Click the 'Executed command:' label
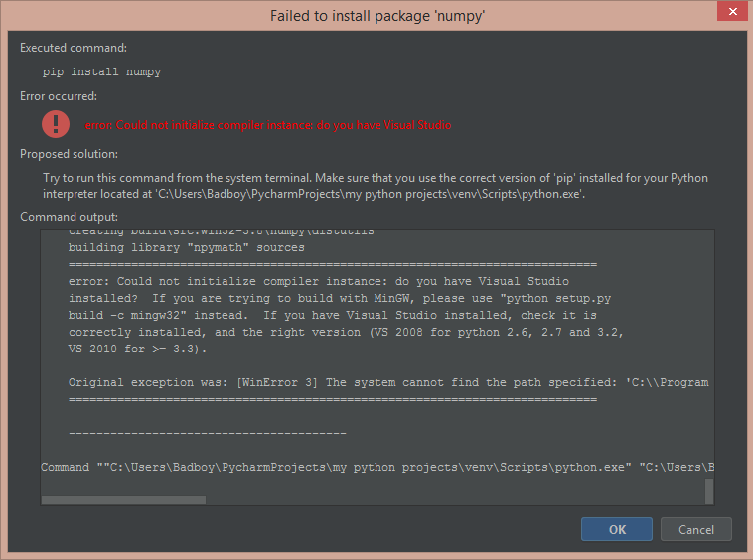Screen dimensions: 753x560 tap(74, 48)
